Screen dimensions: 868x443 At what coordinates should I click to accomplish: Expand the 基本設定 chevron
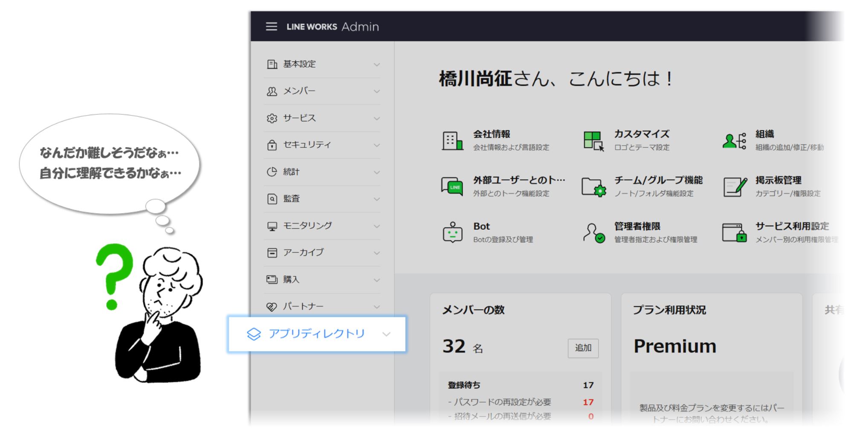pyautogui.click(x=376, y=64)
